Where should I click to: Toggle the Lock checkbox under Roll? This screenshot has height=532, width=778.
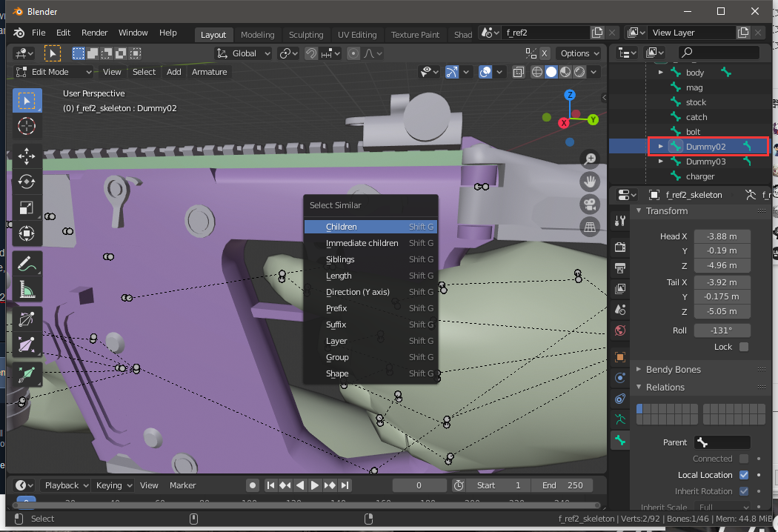point(744,347)
